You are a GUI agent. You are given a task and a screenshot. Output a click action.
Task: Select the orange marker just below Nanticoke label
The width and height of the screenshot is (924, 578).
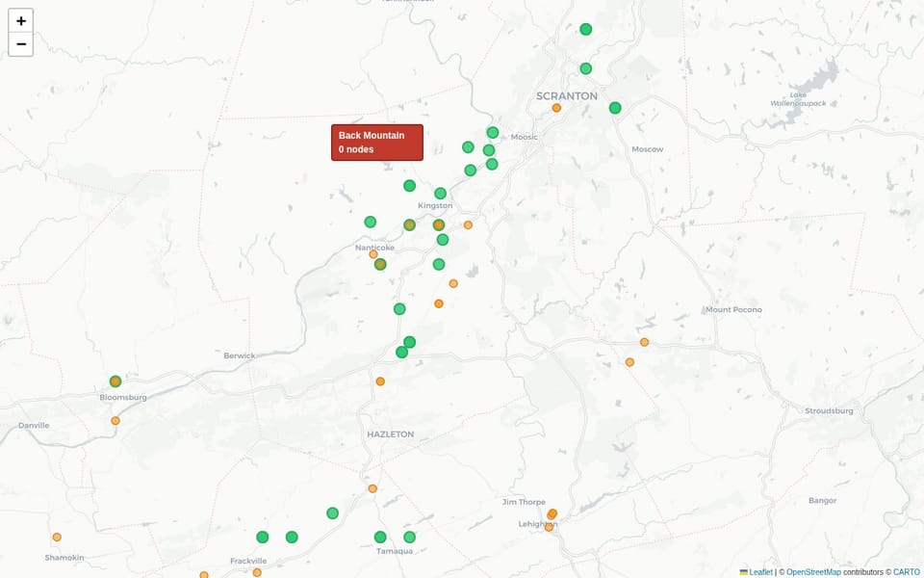(373, 254)
